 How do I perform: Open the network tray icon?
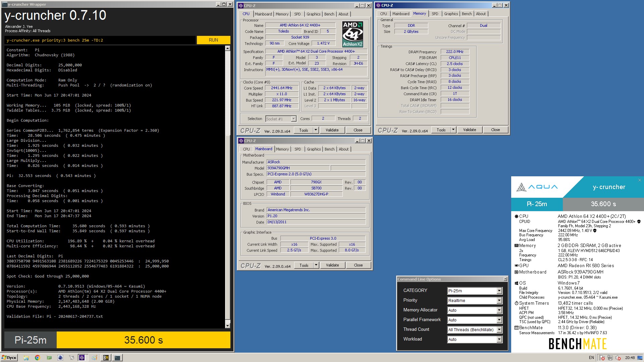(x=610, y=358)
